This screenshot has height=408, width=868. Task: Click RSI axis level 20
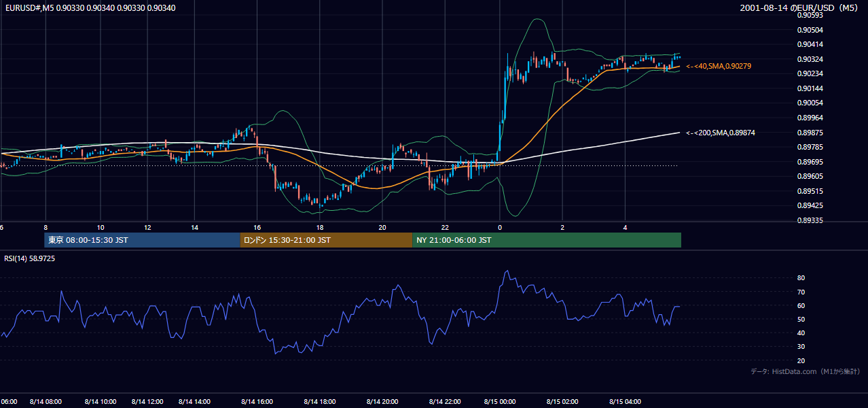[x=801, y=360]
